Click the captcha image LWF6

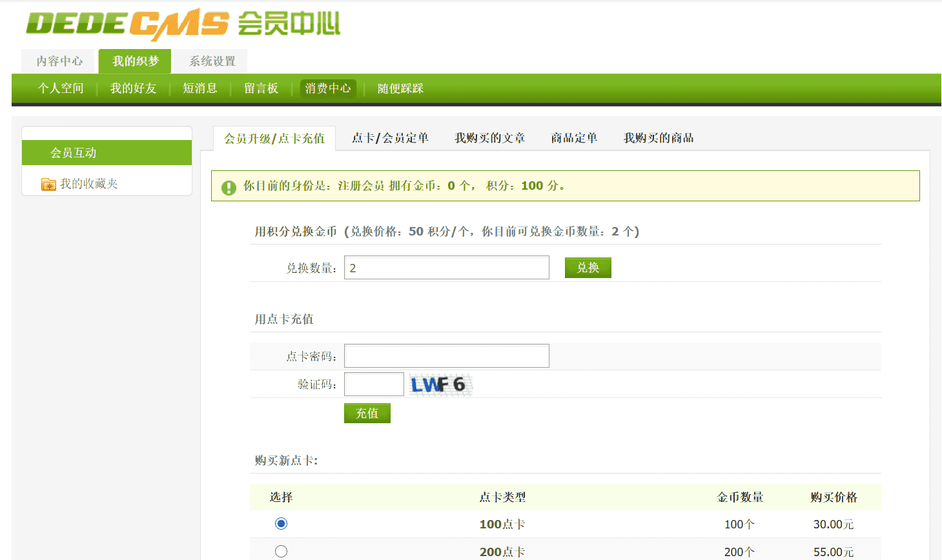coord(440,385)
